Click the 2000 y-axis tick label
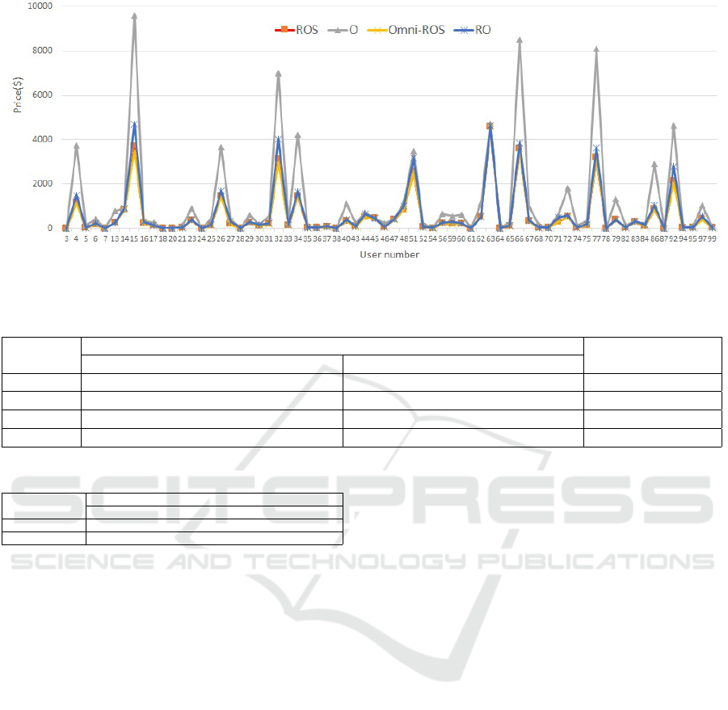 (x=42, y=184)
